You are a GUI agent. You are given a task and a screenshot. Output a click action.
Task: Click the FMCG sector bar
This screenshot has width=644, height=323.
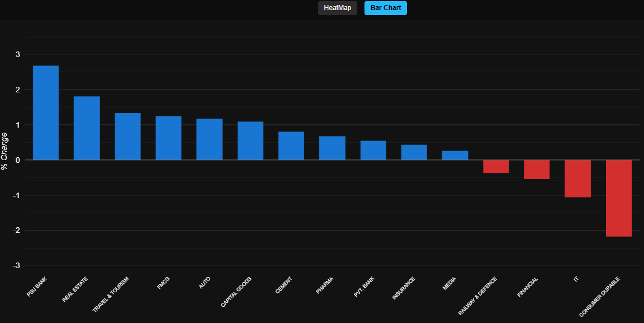point(168,138)
